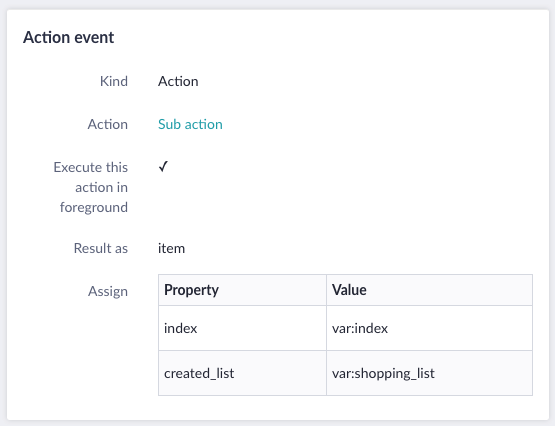Click the created_list property cell
The image size is (555, 426).
click(242, 373)
